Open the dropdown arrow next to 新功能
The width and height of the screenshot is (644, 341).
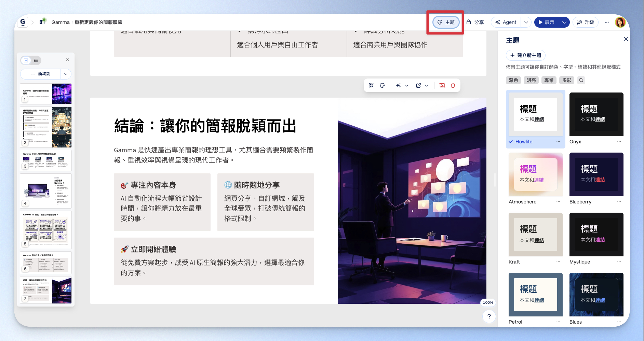coord(66,74)
